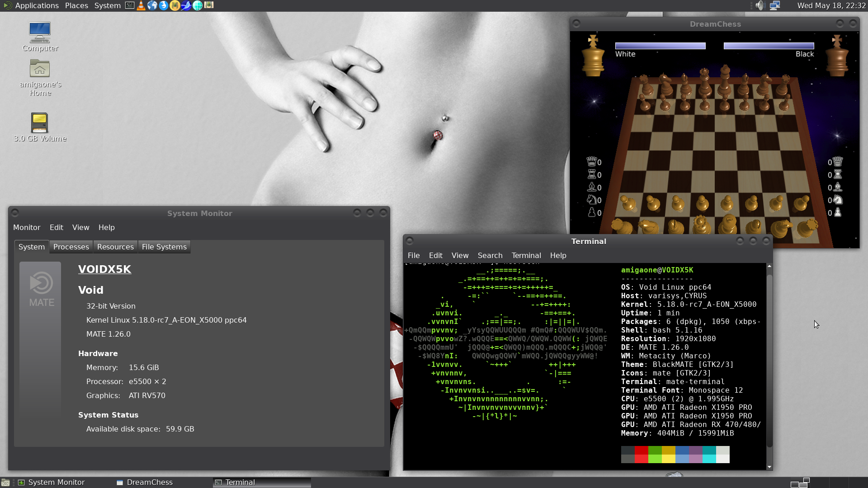Open View menu in Terminal window
Image resolution: width=868 pixels, height=488 pixels.
coord(460,255)
